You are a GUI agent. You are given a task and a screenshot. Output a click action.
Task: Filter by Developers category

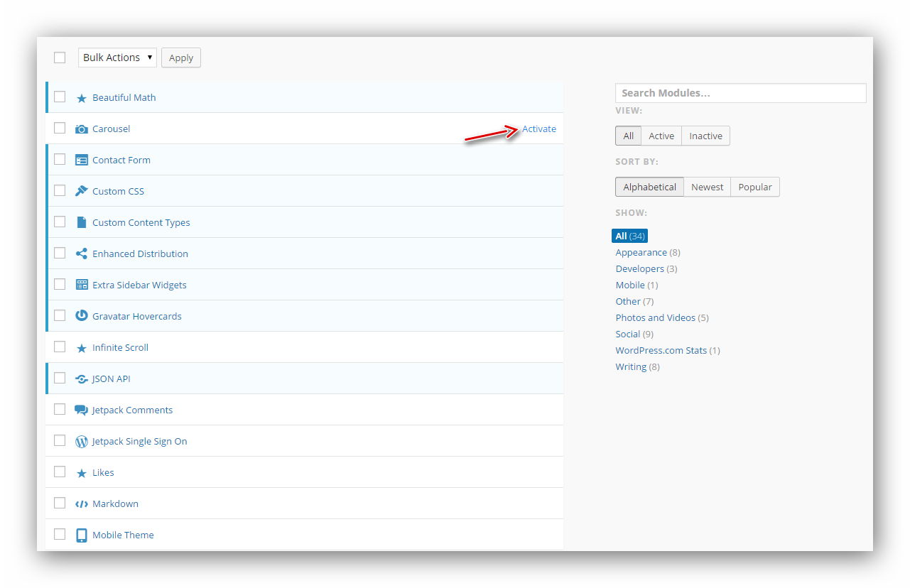640,268
